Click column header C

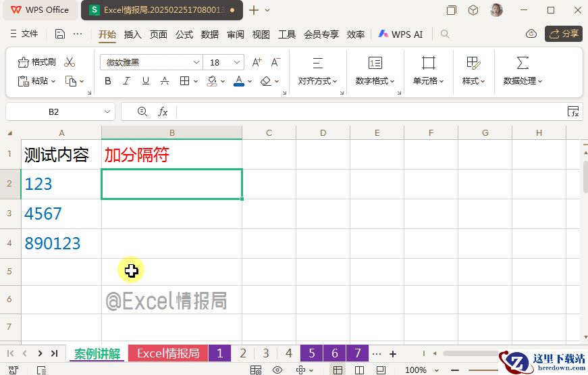click(269, 132)
